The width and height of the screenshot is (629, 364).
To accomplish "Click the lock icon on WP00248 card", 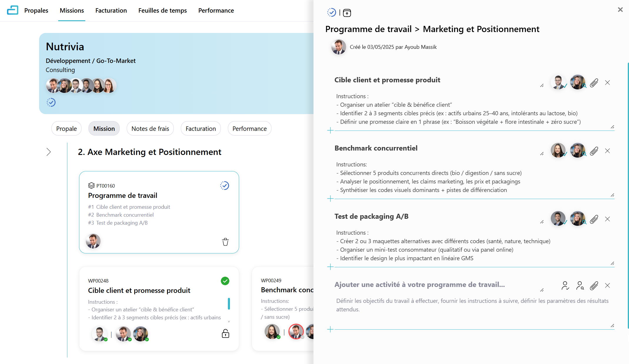I will [x=225, y=333].
